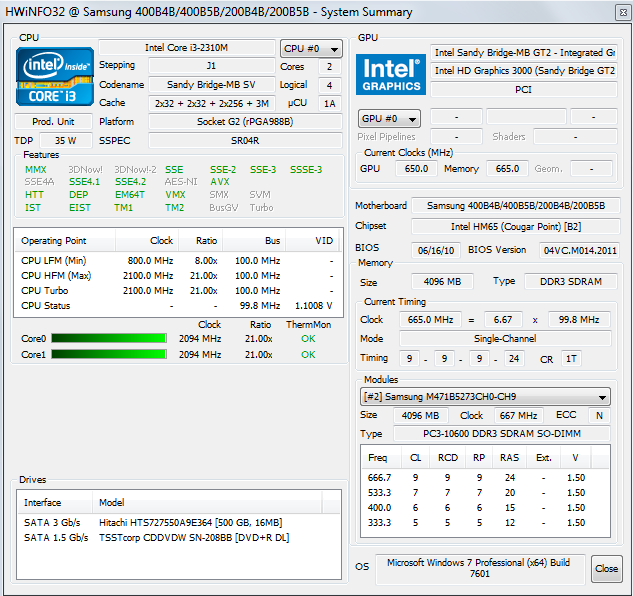The height and width of the screenshot is (596, 633).
Task: Click the Model column header in Drives
Action: pyautogui.click(x=208, y=503)
